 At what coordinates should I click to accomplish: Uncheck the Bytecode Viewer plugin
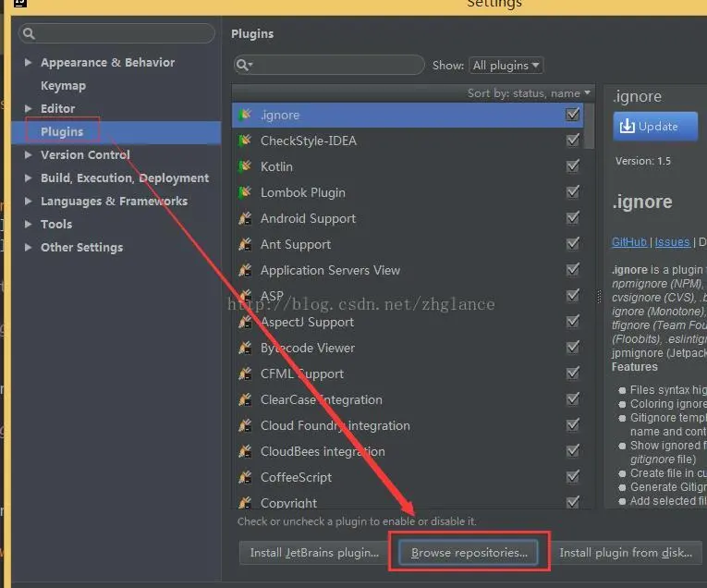pyautogui.click(x=573, y=348)
